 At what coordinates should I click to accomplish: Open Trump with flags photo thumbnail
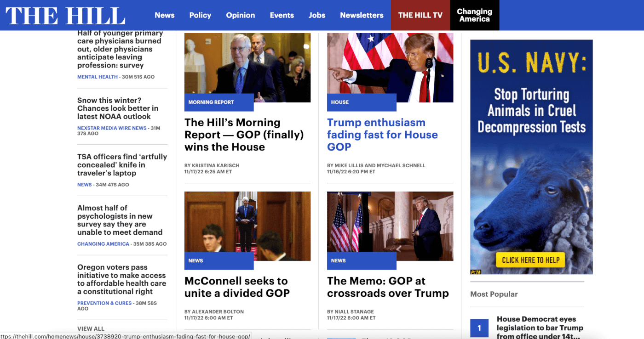point(390,226)
